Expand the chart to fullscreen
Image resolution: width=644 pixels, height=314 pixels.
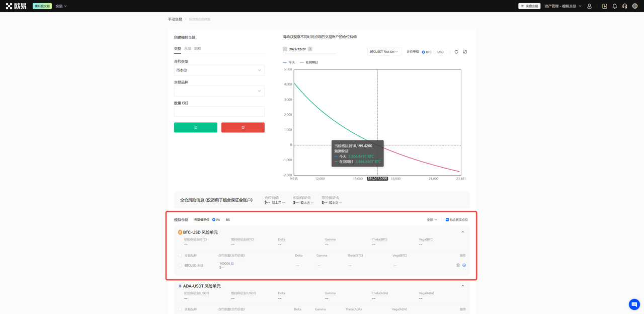pyautogui.click(x=465, y=52)
